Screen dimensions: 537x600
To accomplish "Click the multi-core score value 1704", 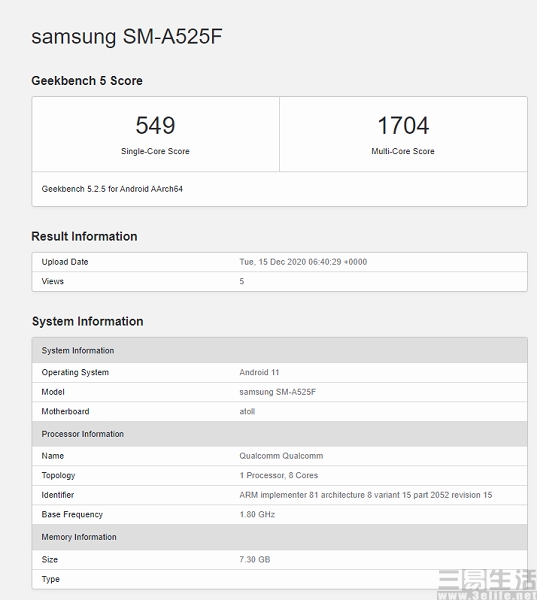I will tap(403, 125).
